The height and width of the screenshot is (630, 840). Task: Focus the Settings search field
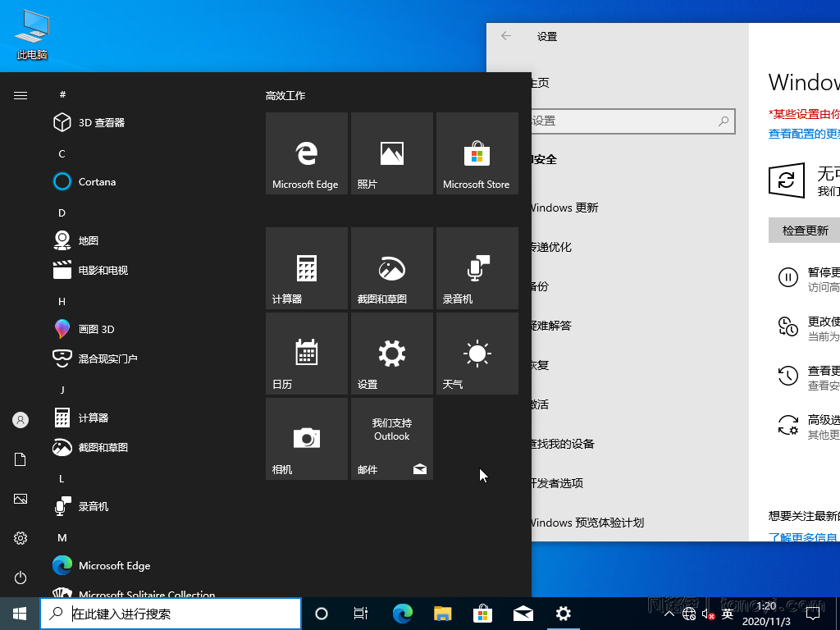point(632,121)
